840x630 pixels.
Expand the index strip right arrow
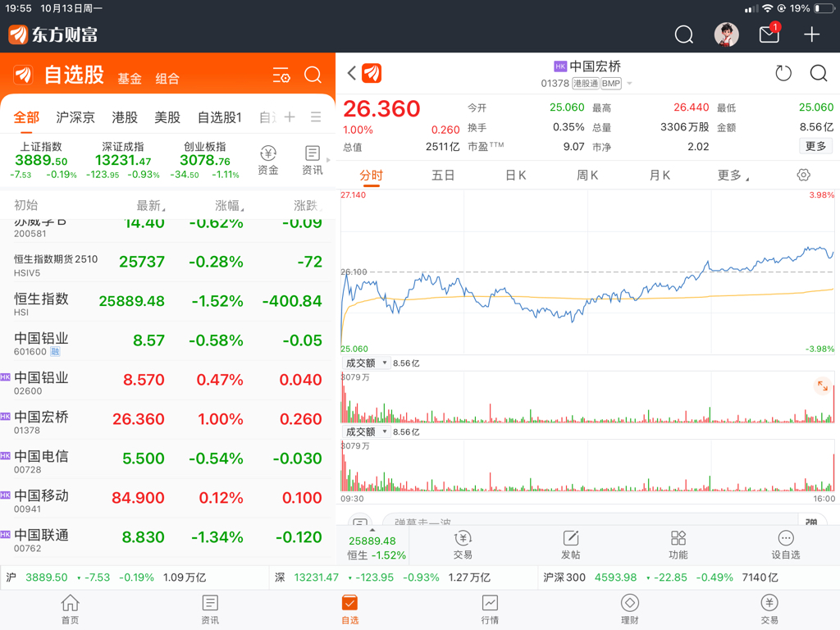pyautogui.click(x=328, y=160)
